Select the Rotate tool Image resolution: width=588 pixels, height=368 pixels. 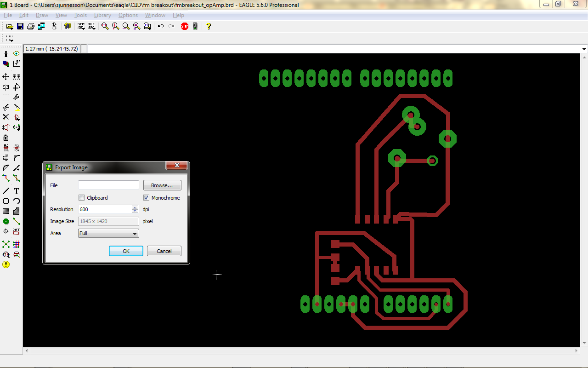pos(17,87)
